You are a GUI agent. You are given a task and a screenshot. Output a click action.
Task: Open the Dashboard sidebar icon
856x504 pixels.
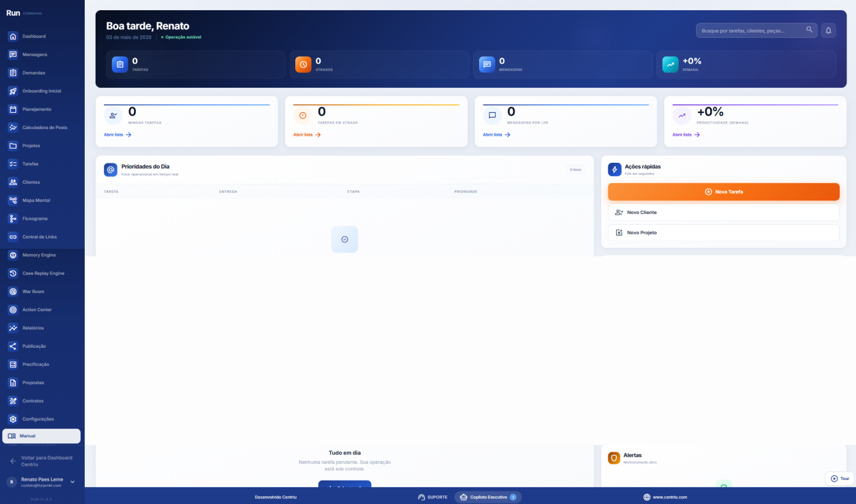point(13,37)
